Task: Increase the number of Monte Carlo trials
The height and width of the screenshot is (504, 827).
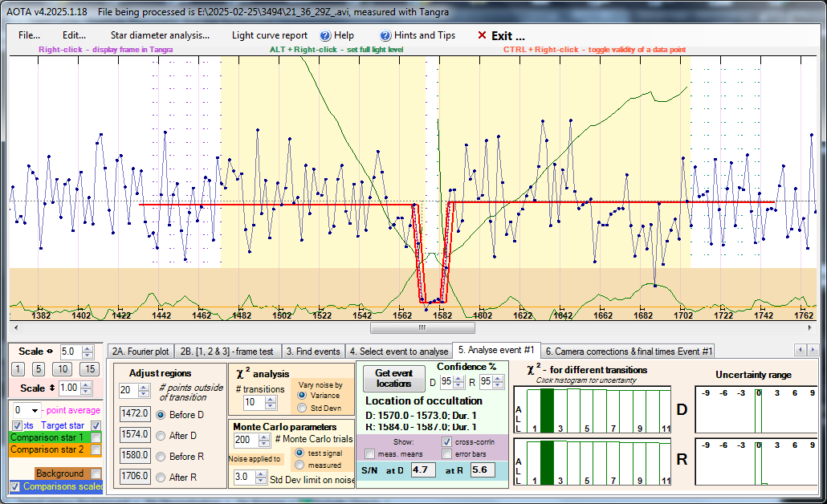Action: pos(265,436)
